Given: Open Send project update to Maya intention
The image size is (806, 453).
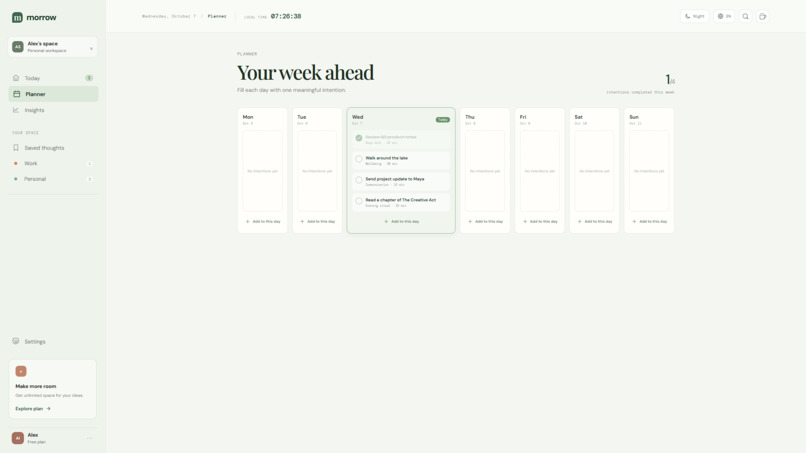Looking at the screenshot, I should coord(401,182).
